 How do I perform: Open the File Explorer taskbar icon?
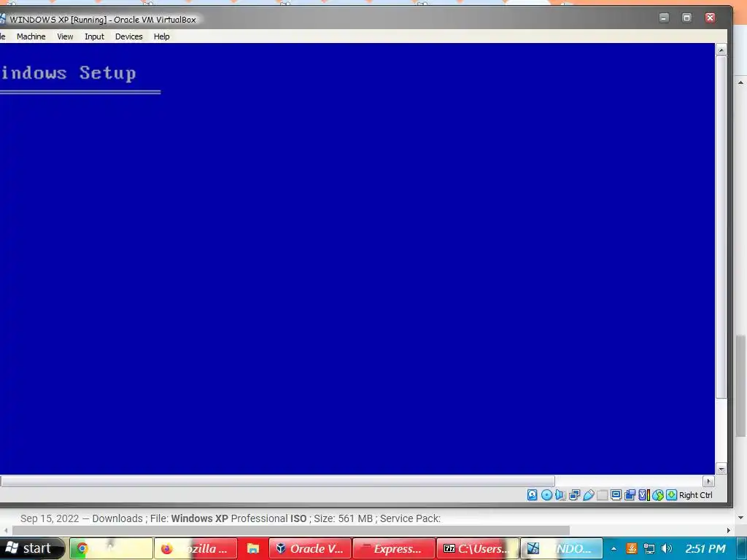pyautogui.click(x=252, y=548)
